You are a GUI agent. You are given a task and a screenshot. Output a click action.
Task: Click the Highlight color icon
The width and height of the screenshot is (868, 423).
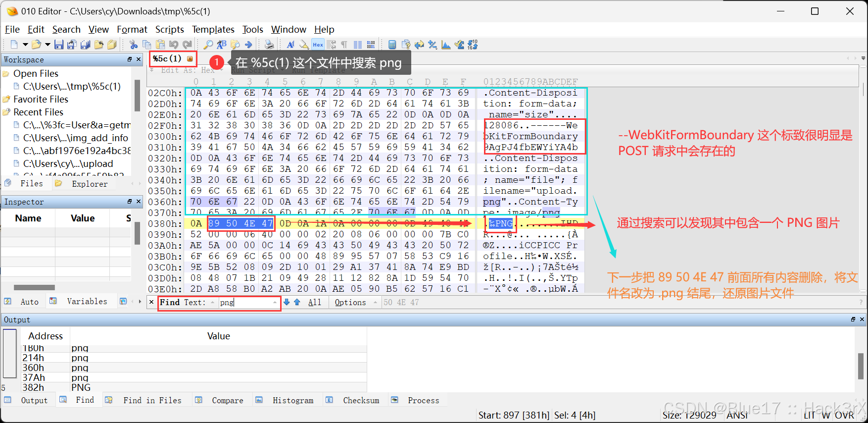pos(304,45)
